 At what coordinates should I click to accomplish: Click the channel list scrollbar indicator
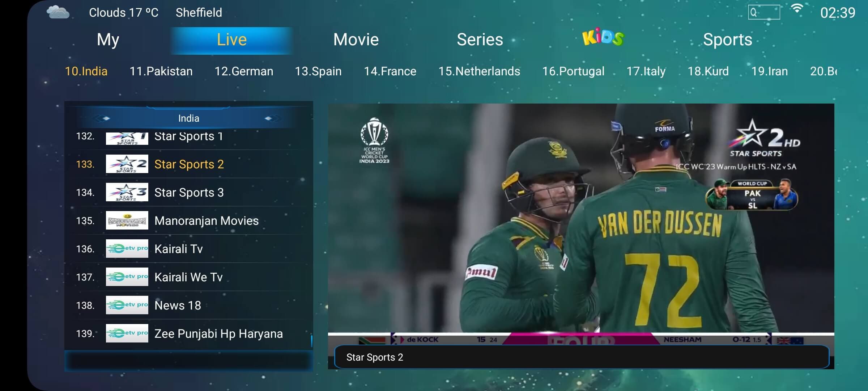(311, 341)
